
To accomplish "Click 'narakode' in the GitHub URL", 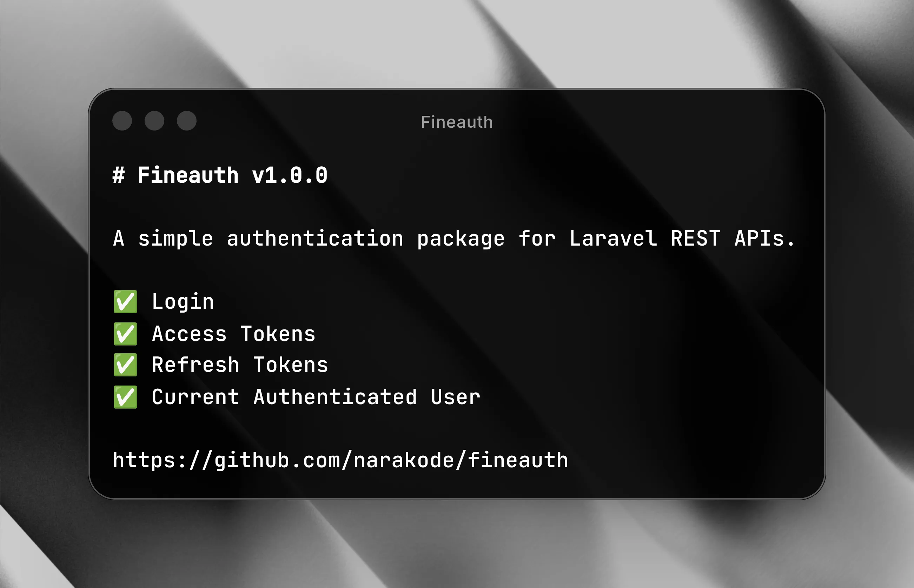I will coord(404,460).
